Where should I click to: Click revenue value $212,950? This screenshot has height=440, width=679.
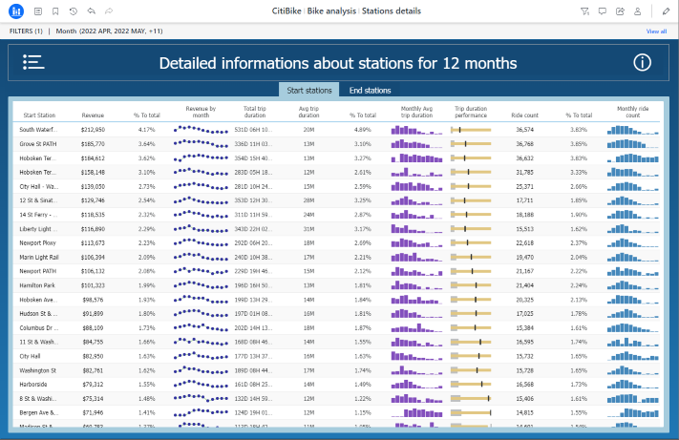click(93, 129)
